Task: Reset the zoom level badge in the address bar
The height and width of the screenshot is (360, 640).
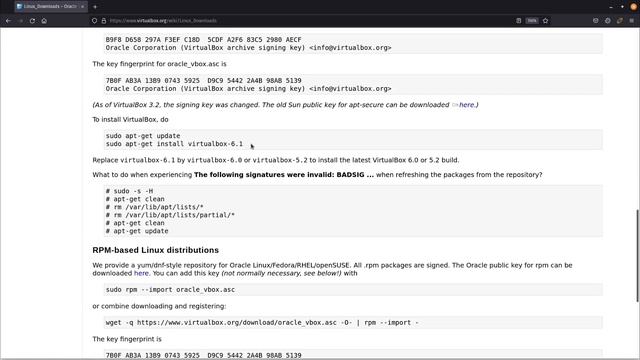Action: point(532,20)
